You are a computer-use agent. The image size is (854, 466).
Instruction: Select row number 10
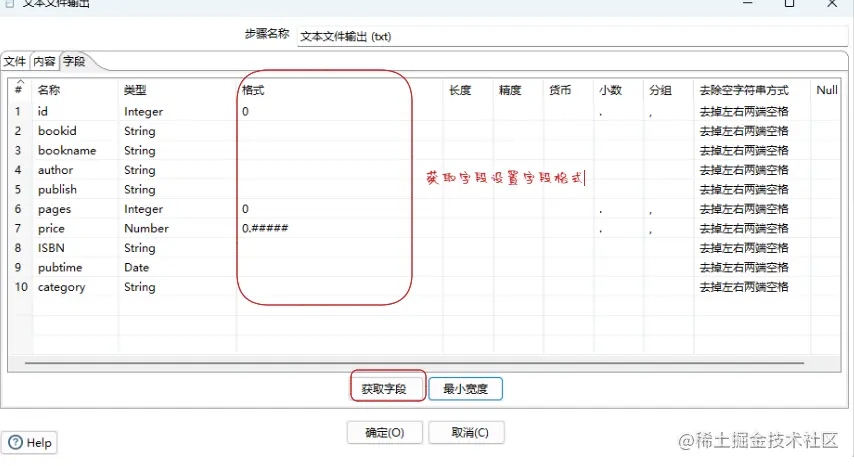pos(21,287)
